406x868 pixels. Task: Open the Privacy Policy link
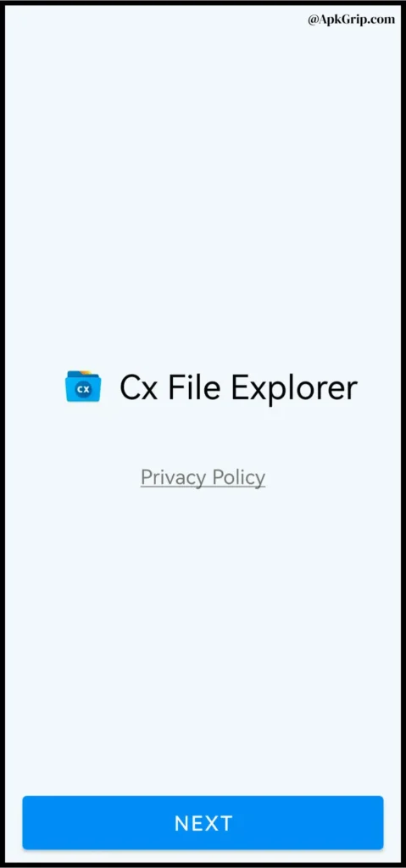203,477
